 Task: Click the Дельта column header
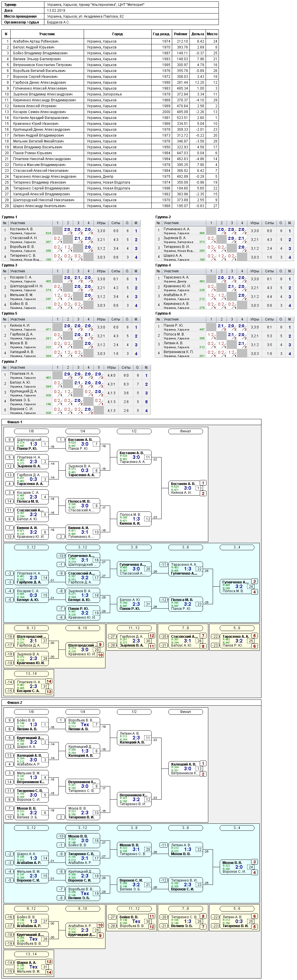(x=198, y=34)
